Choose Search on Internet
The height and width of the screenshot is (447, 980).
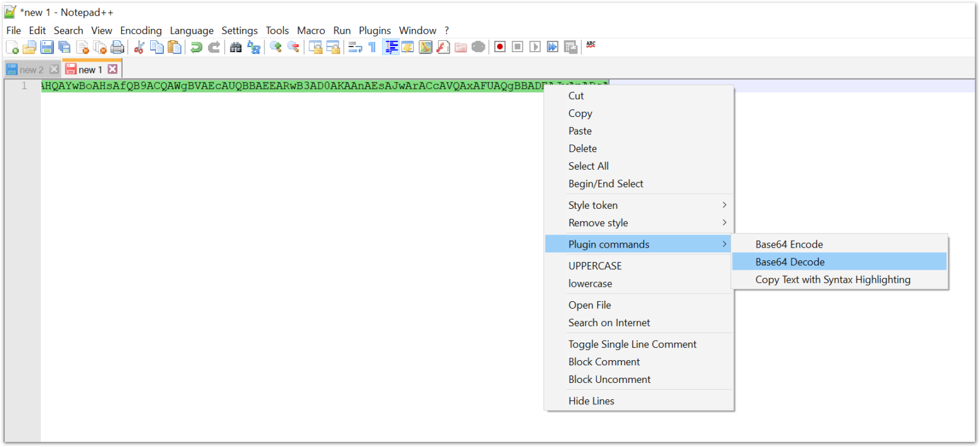tap(609, 323)
